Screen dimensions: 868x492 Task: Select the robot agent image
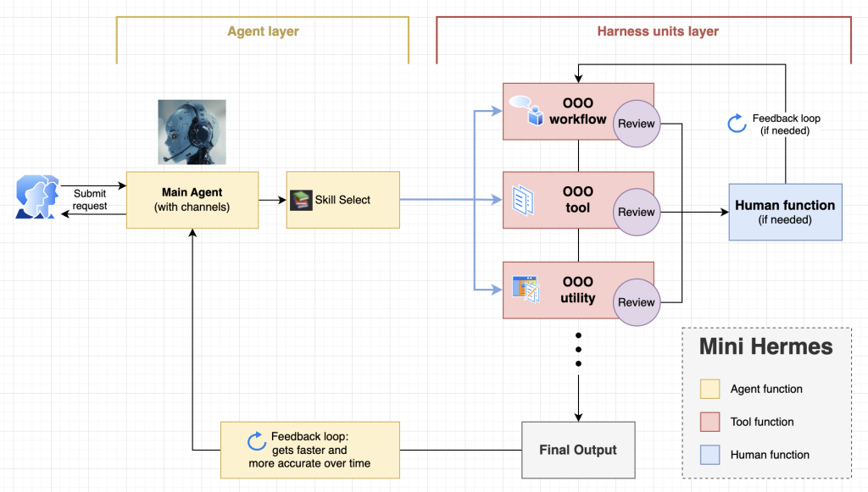point(192,132)
